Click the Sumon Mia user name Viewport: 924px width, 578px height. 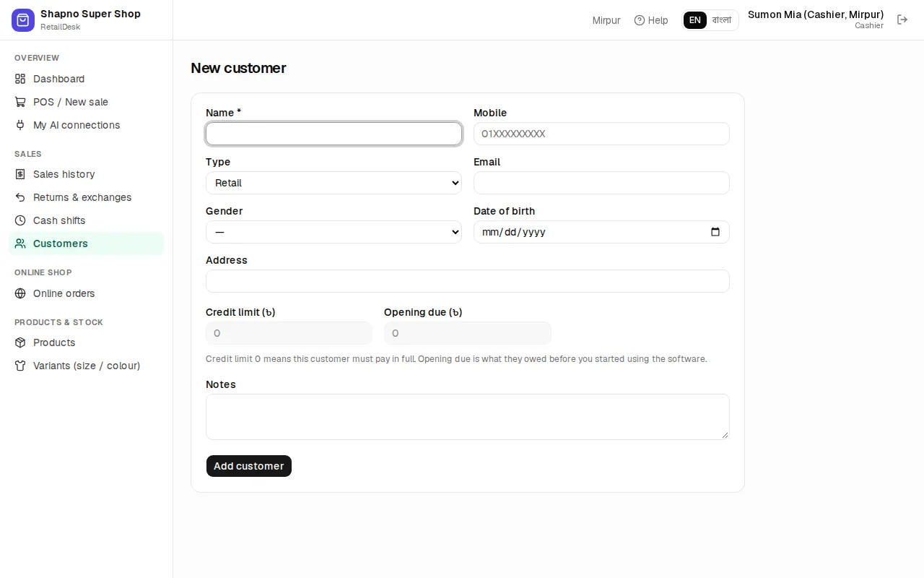816,14
